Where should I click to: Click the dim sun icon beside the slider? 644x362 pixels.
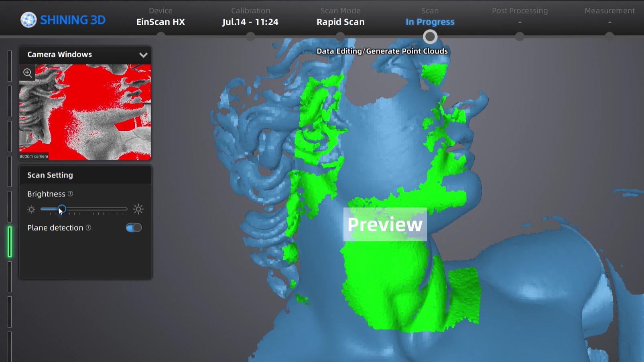pos(31,209)
